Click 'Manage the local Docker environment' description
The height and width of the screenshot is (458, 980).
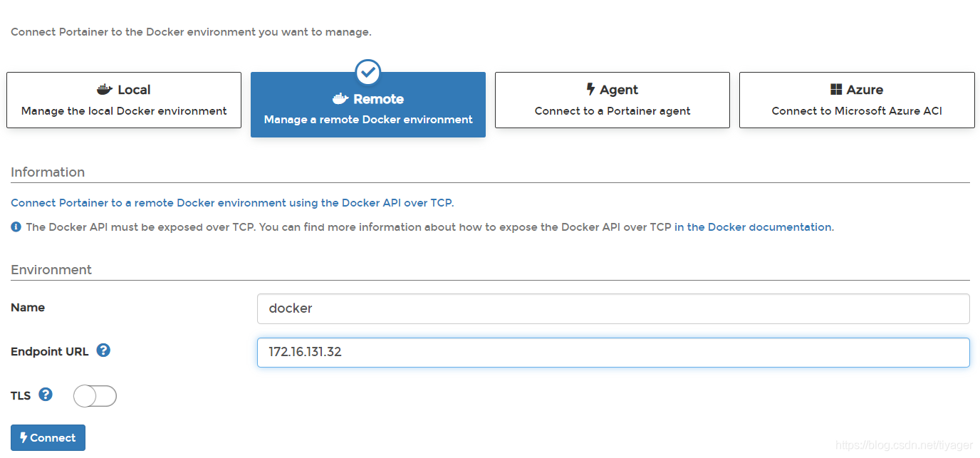[124, 111]
